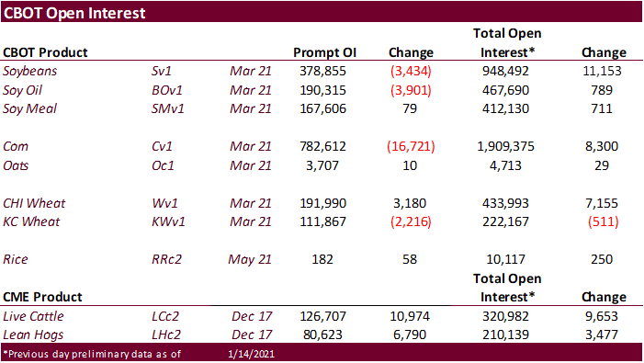The width and height of the screenshot is (644, 363).
Task: Select KC Wheat total change (511)
Action: pos(603,221)
